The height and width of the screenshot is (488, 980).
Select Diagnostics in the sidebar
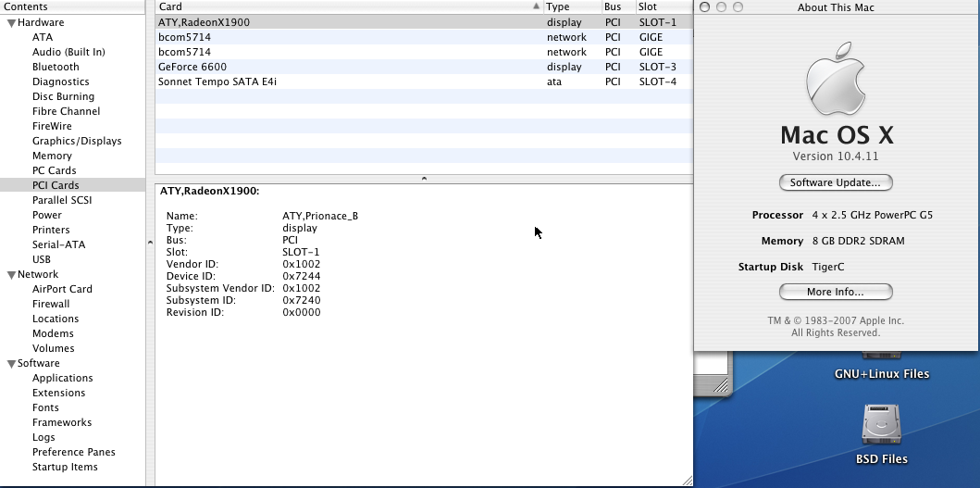[x=61, y=81]
